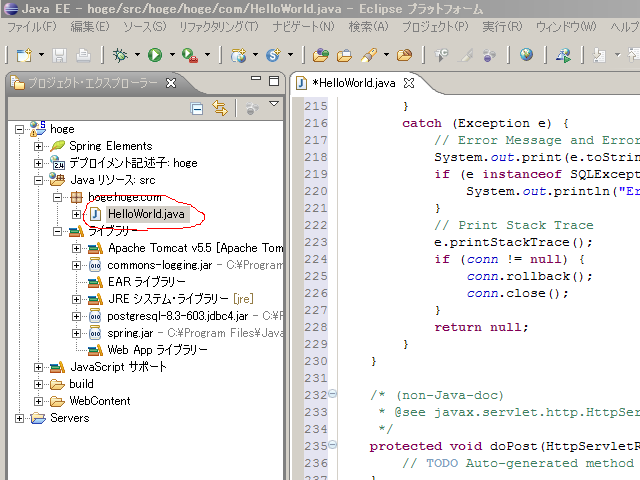Toggle code folding at line 232
Screen dimensions: 640x480
333,394
